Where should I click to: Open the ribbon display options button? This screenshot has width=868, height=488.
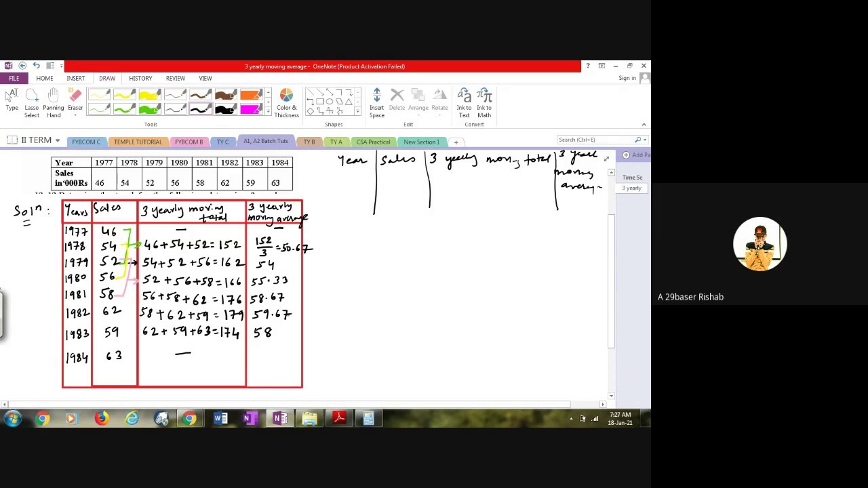[601, 66]
